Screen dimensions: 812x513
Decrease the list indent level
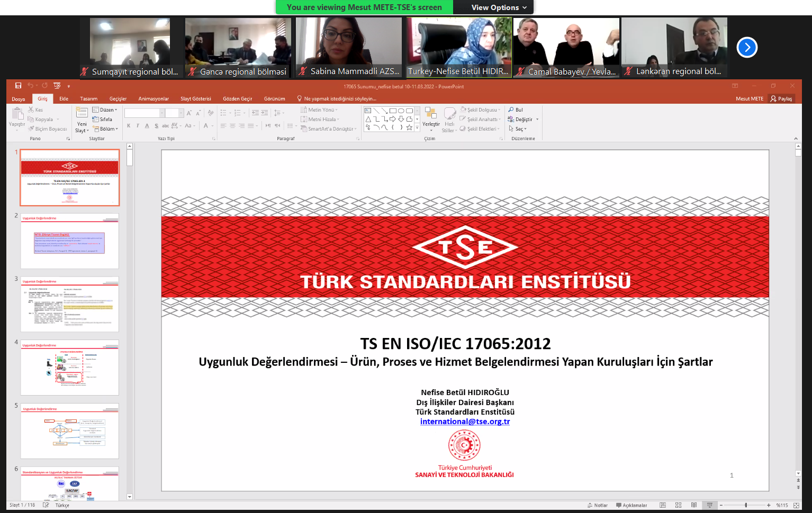255,113
